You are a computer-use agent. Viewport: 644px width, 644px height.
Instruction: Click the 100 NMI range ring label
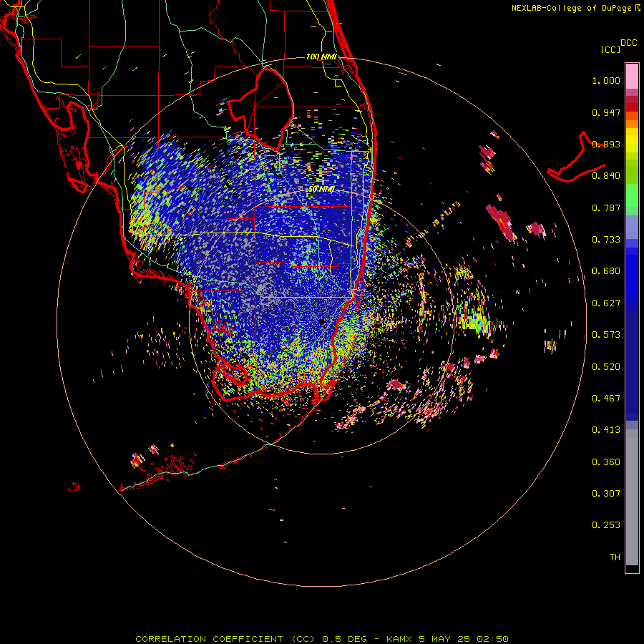pos(321,57)
